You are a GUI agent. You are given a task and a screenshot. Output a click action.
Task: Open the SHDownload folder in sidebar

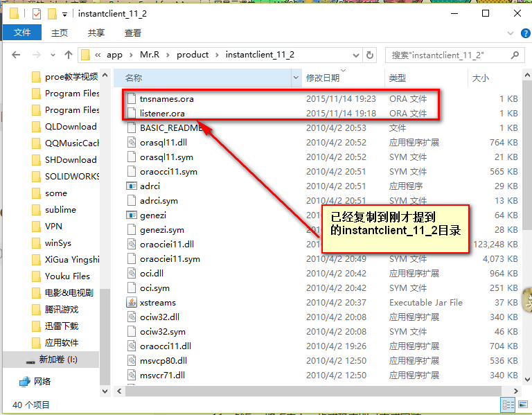click(64, 160)
